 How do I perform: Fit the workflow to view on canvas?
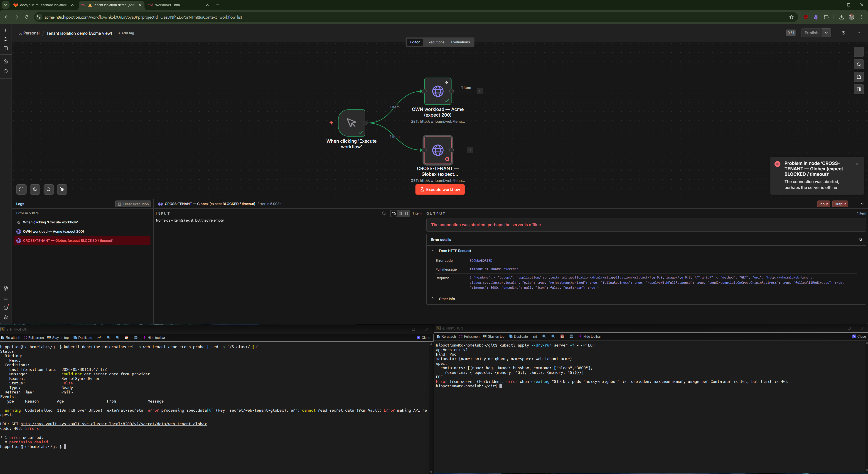[x=22, y=190]
